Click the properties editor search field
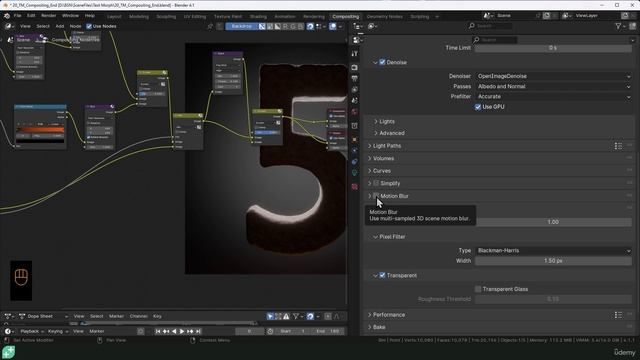This screenshot has width=640, height=360. coord(495,40)
